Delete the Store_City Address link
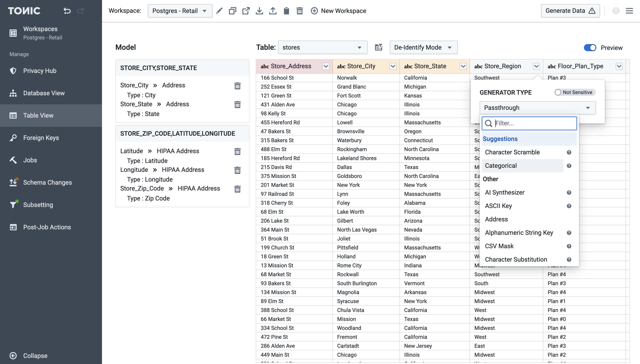The image size is (640, 364). coord(237,86)
